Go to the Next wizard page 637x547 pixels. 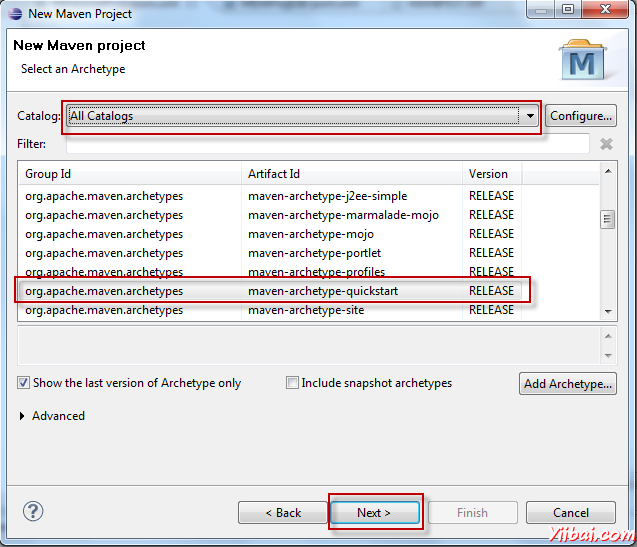click(x=374, y=513)
